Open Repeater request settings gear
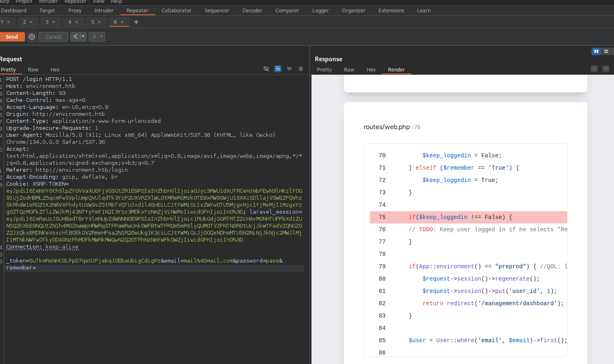The width and height of the screenshot is (614, 364). (x=32, y=37)
